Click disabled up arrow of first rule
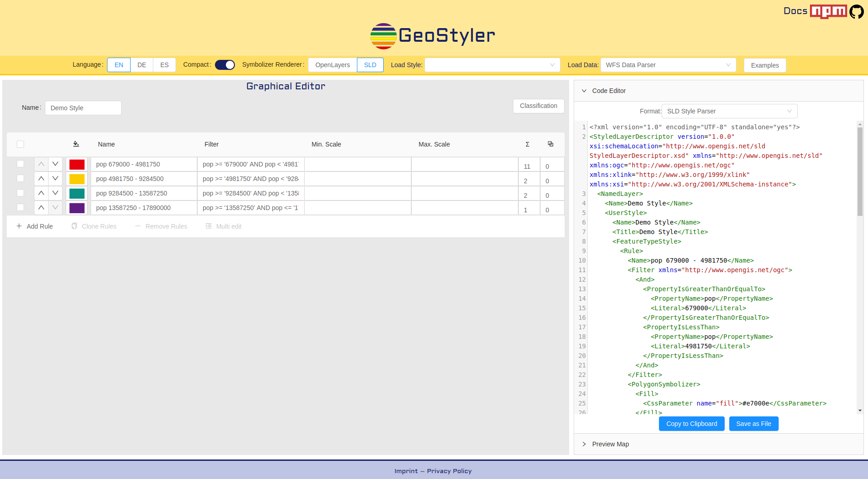This screenshot has height=479, width=868. 41,164
